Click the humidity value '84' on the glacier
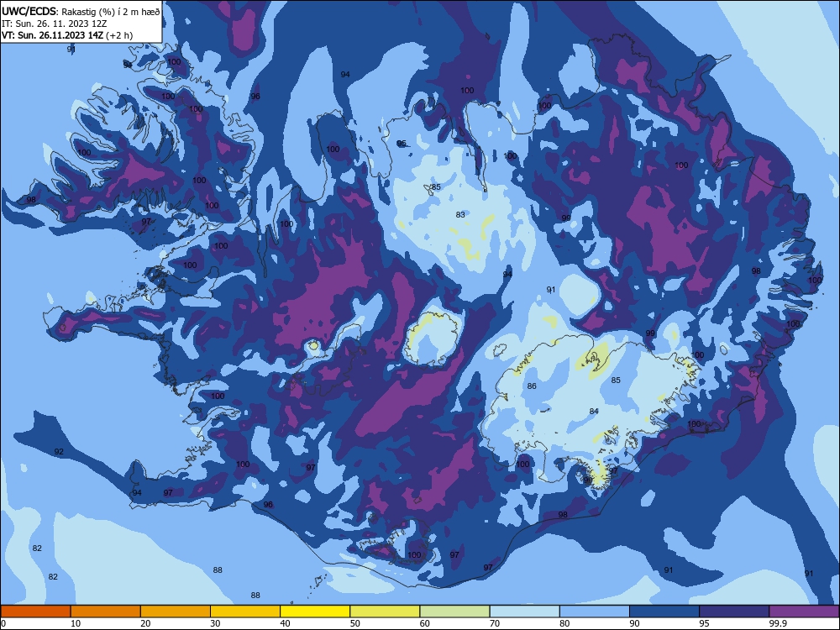The height and width of the screenshot is (630, 840). tap(594, 411)
